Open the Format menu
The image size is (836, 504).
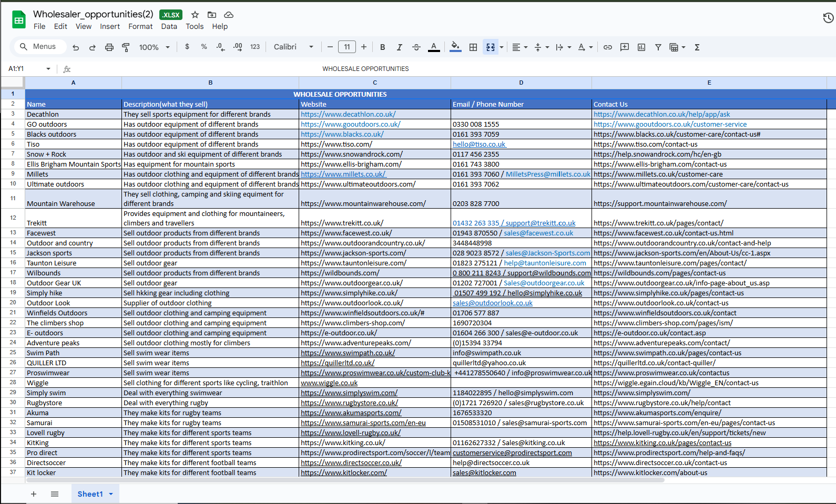tap(140, 26)
